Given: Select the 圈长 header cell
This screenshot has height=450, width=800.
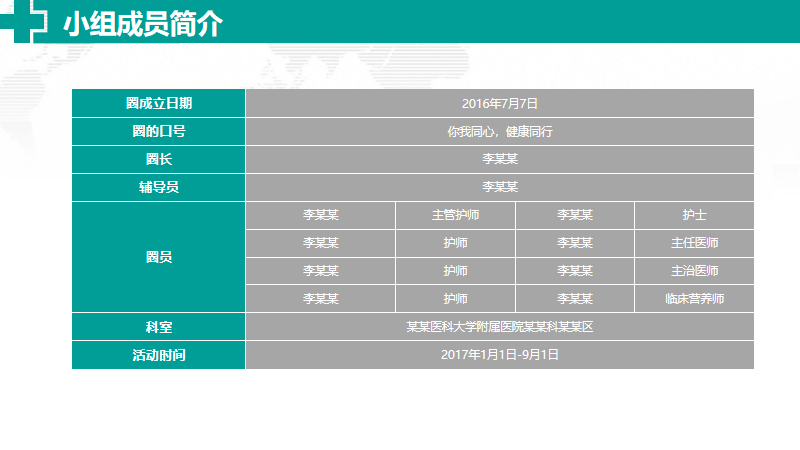Looking at the screenshot, I should point(159,159).
